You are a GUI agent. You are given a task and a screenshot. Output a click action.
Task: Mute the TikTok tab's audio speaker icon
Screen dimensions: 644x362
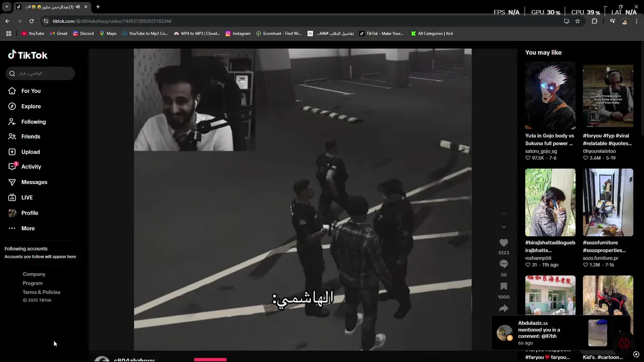(x=78, y=7)
